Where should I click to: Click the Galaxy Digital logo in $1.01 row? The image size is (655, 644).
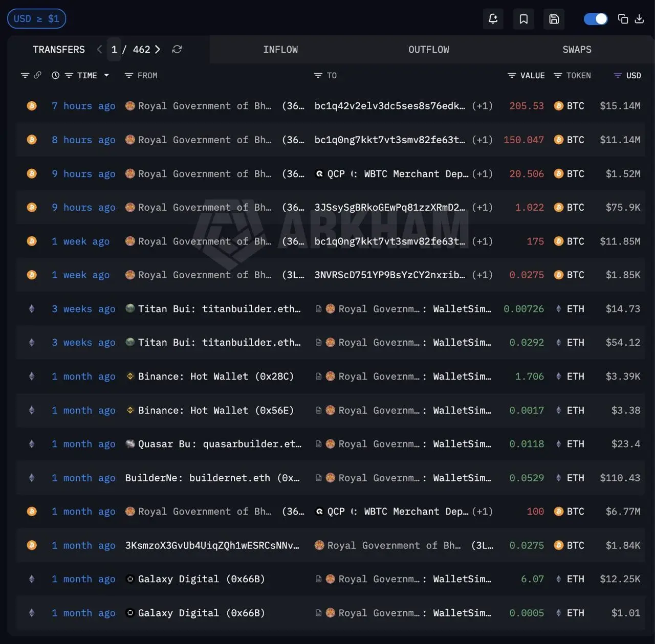[130, 613]
